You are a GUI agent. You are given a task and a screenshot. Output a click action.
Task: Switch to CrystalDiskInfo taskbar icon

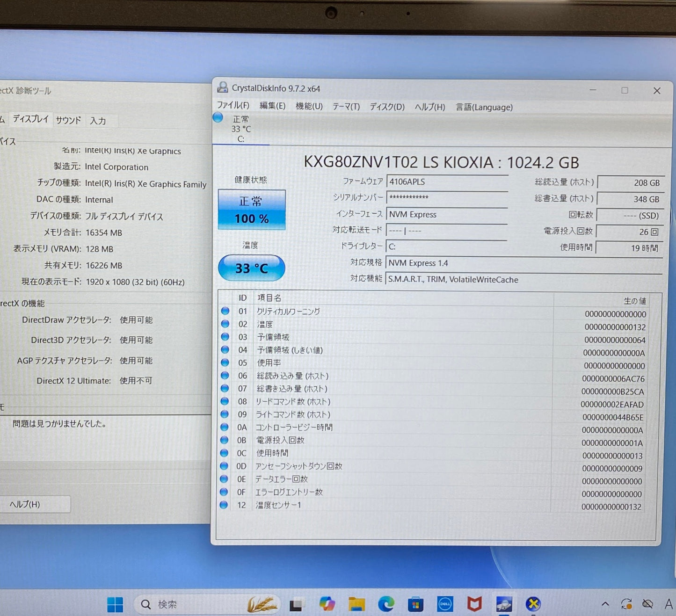point(504,604)
